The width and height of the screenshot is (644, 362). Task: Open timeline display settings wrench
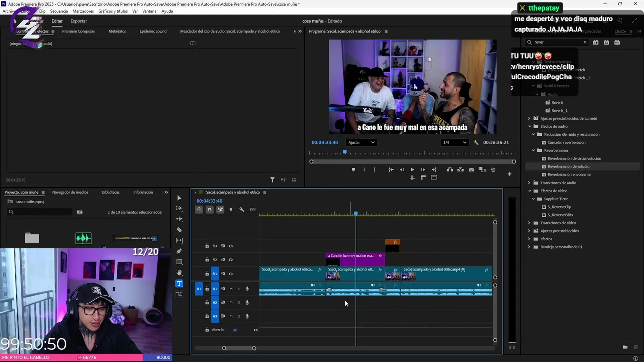pyautogui.click(x=242, y=209)
